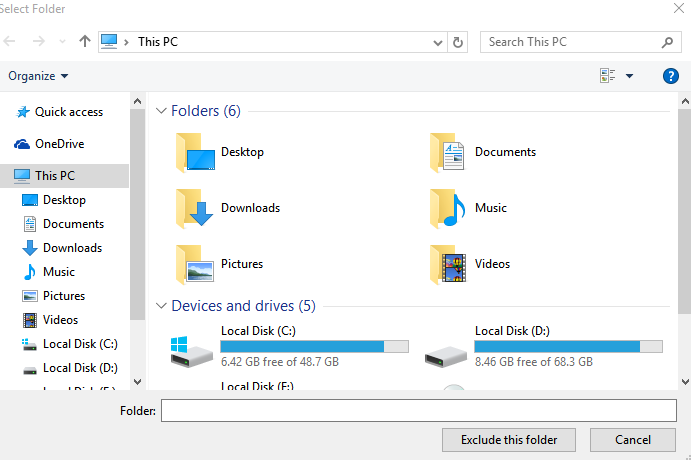Open Downloads in the navigation tree
This screenshot has width=691, height=460.
coord(62,248)
